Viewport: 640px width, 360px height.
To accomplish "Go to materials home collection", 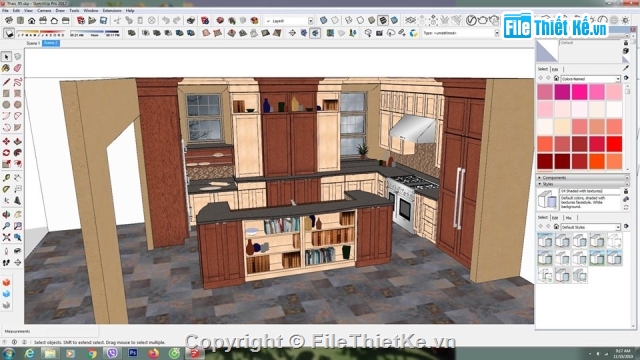I will [556, 78].
